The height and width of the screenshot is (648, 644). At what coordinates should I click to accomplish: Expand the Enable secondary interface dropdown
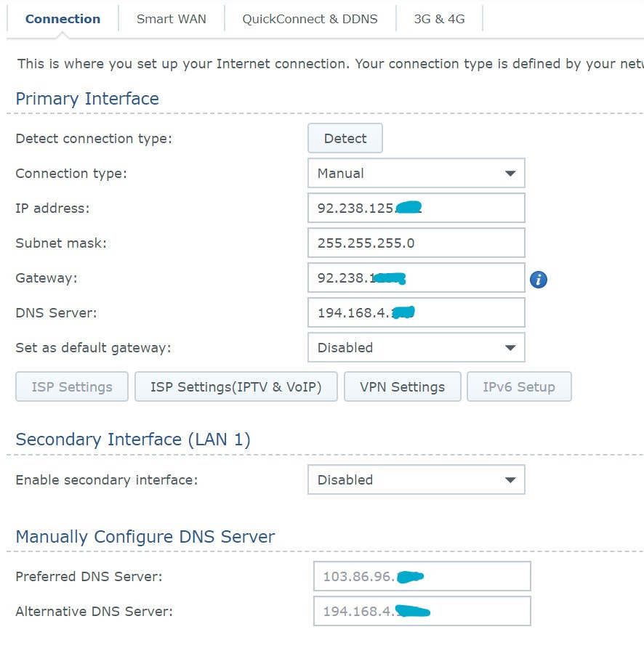[x=416, y=479]
